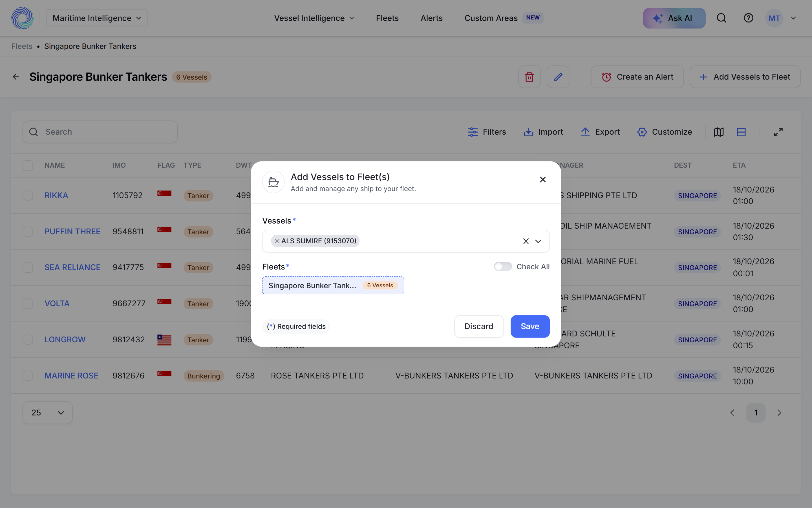Check the RIKKA row checkbox
812x508 pixels.
pos(28,196)
